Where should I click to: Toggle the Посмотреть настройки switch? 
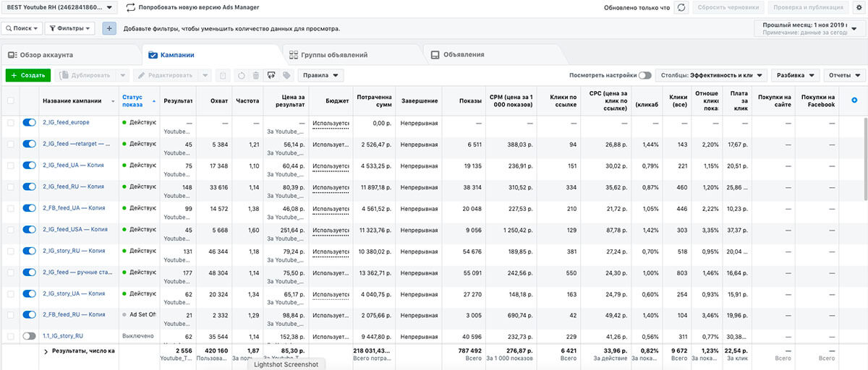tap(644, 75)
